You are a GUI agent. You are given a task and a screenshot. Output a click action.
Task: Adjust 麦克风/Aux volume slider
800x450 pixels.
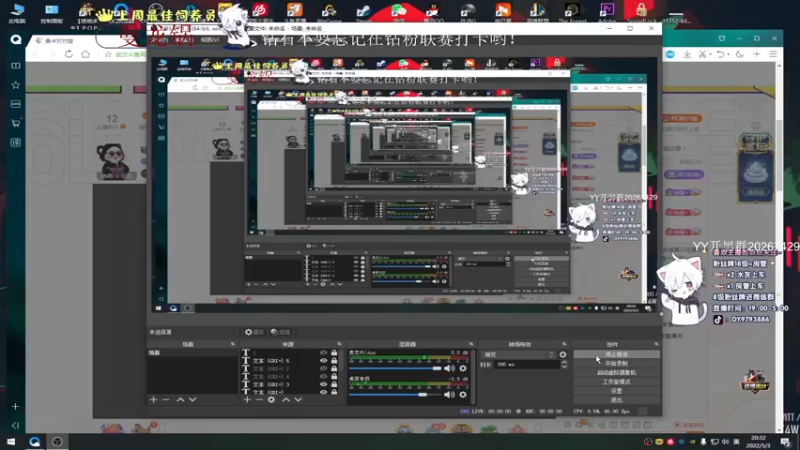click(395, 368)
